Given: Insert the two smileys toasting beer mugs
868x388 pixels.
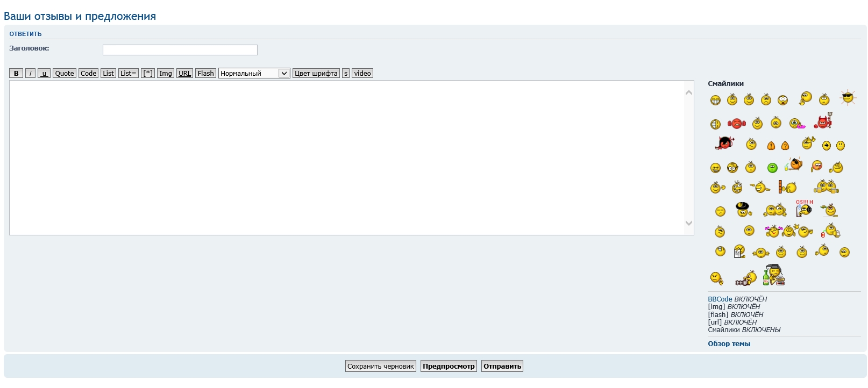Looking at the screenshot, I should click(826, 187).
